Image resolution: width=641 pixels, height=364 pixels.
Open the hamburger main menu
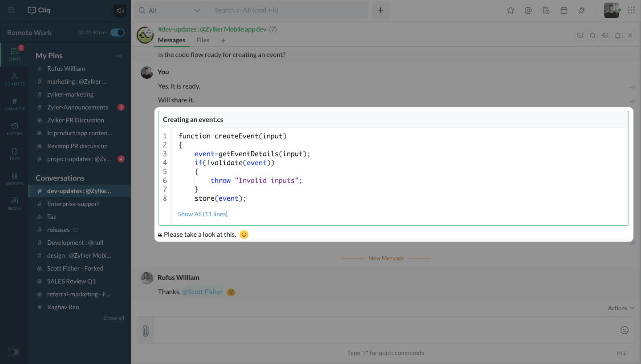[x=11, y=10]
